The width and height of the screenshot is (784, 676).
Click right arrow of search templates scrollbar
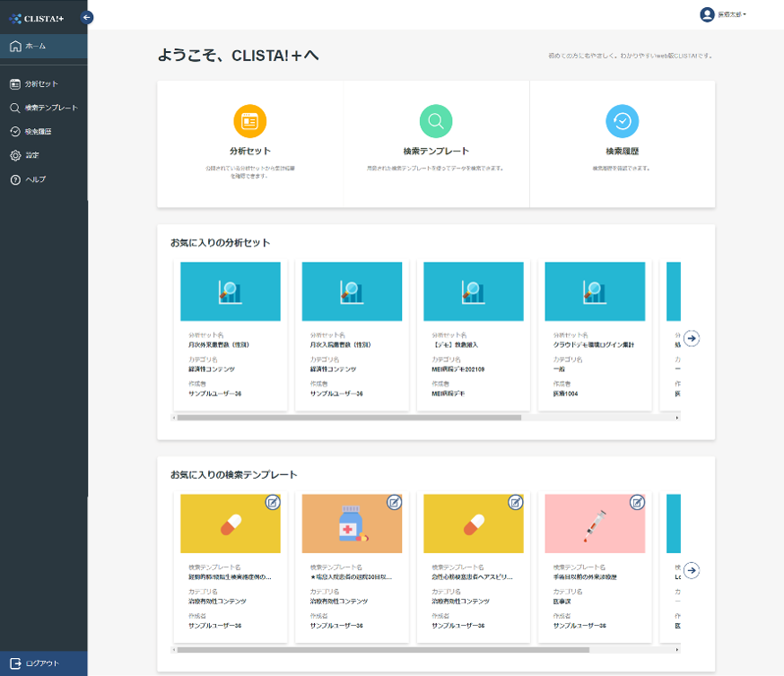[677, 650]
